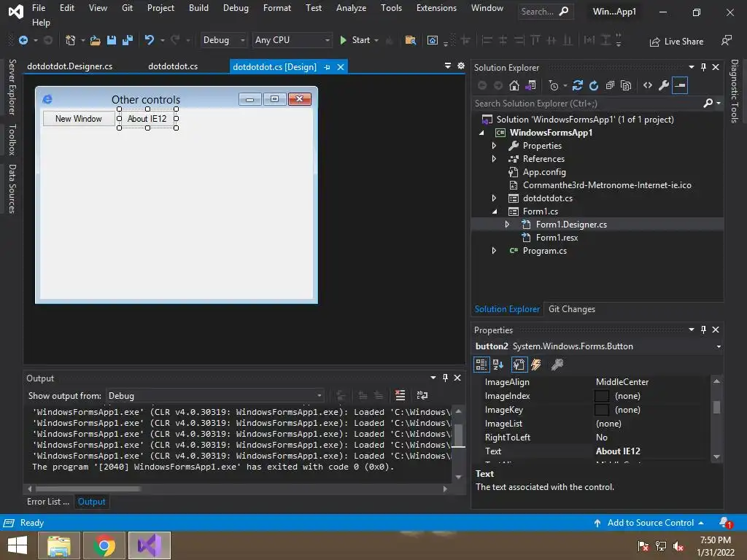747x560 pixels.
Task: Select the About IE12 button in the designer
Action: coord(147,119)
